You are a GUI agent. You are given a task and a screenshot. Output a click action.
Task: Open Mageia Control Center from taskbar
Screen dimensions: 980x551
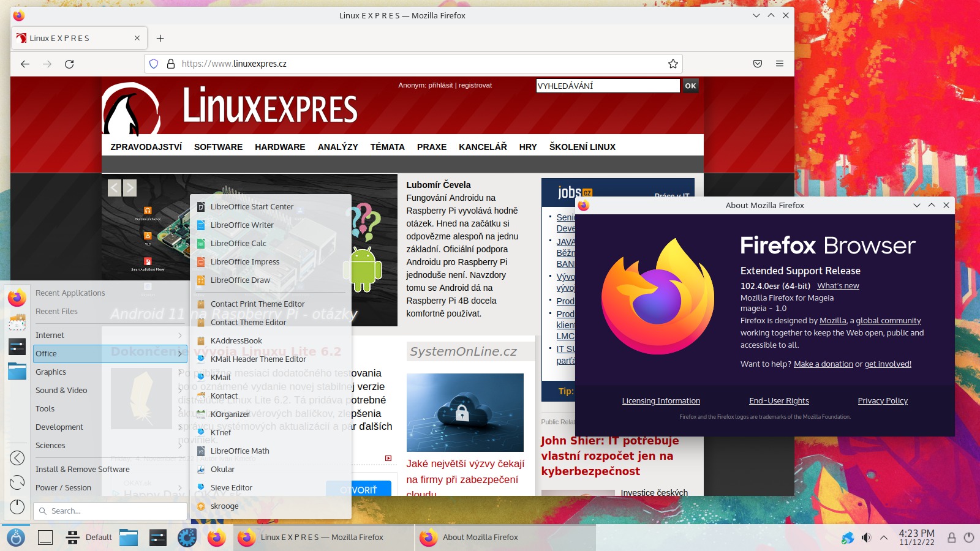187,538
